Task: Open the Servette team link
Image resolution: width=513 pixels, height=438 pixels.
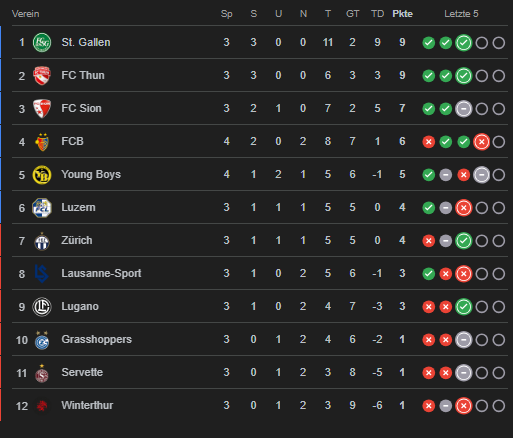Action: 82,372
